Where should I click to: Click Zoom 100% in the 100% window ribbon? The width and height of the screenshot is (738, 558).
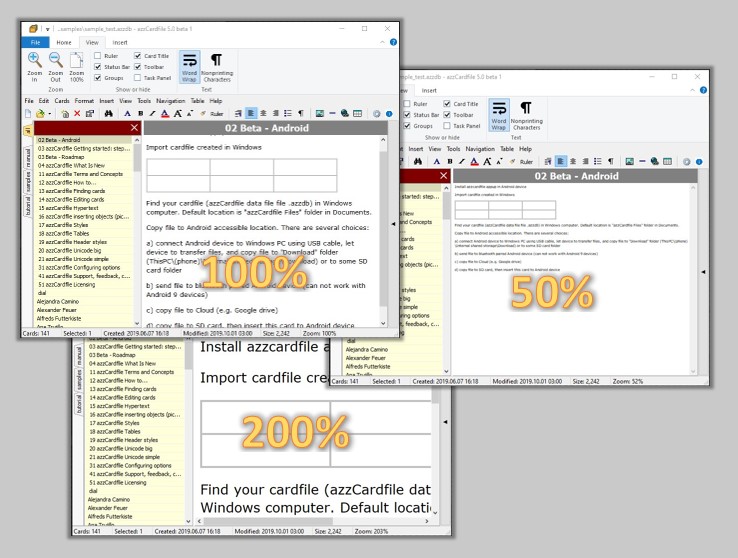point(77,67)
